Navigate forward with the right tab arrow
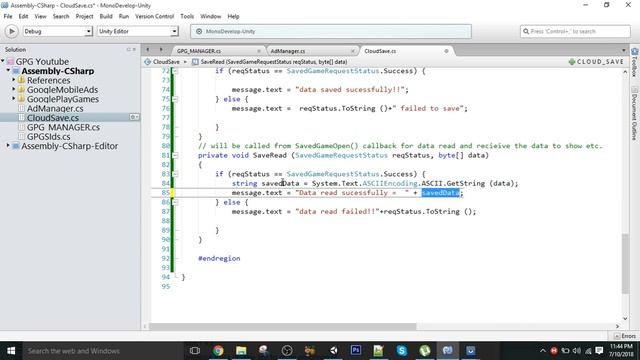The width and height of the screenshot is (640, 360). pos(161,50)
